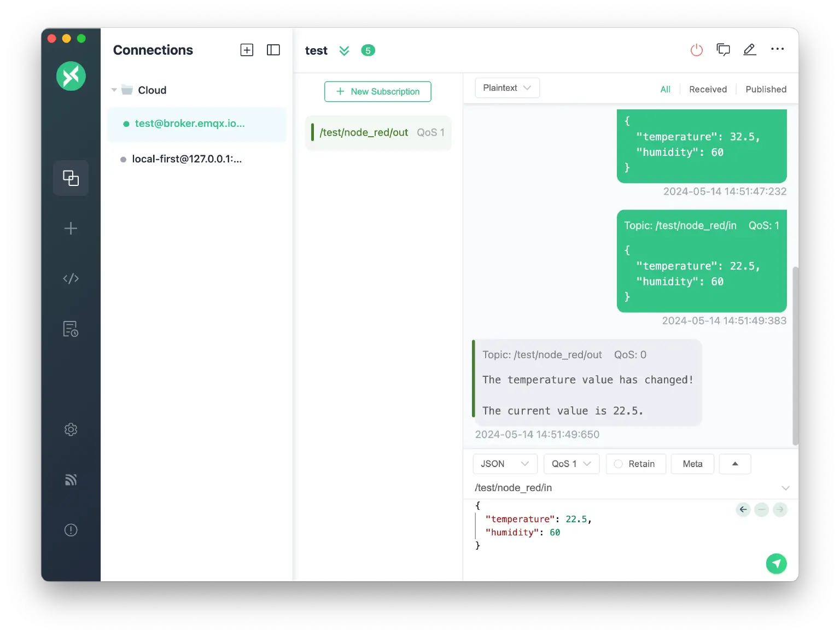The image size is (840, 636).
Task: Open the Plaintext payload format dropdown
Action: [506, 87]
